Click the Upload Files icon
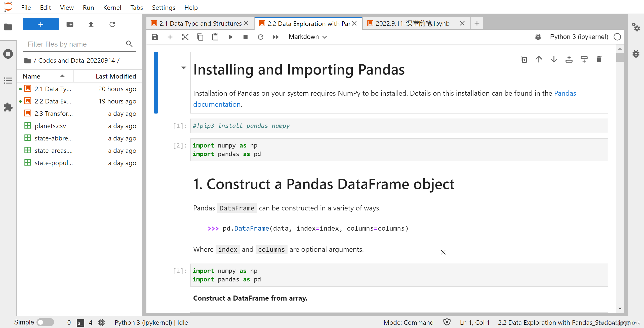Image resolution: width=644 pixels, height=328 pixels. (x=91, y=24)
